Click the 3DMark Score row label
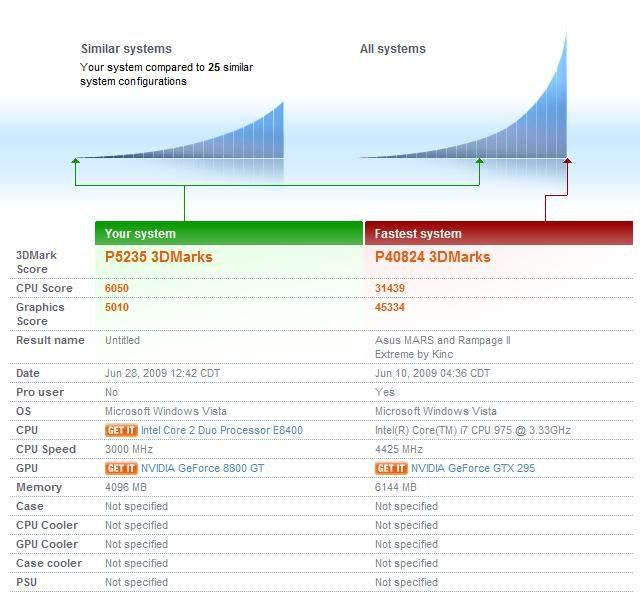The height and width of the screenshot is (601, 640). (x=36, y=262)
